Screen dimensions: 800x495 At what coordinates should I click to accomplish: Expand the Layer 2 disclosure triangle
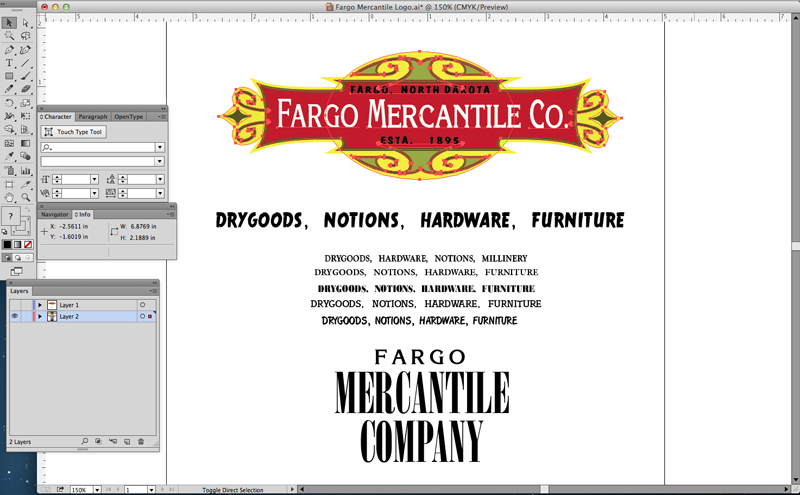point(39,317)
